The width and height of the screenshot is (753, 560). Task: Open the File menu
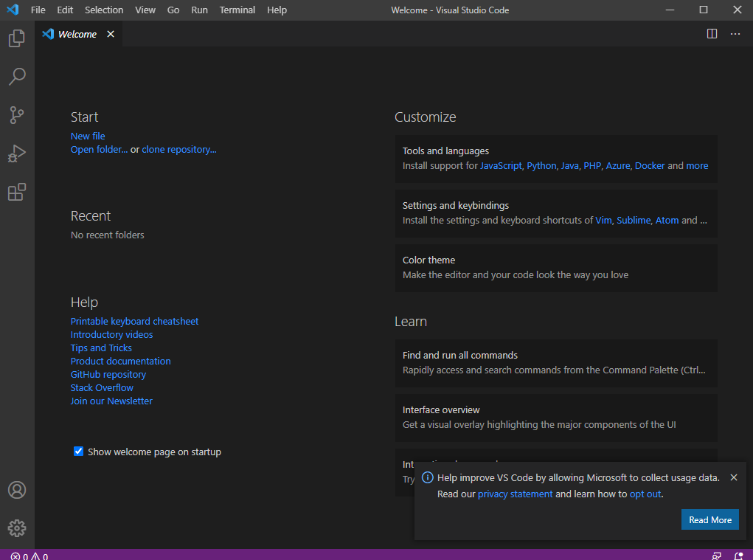(38, 10)
